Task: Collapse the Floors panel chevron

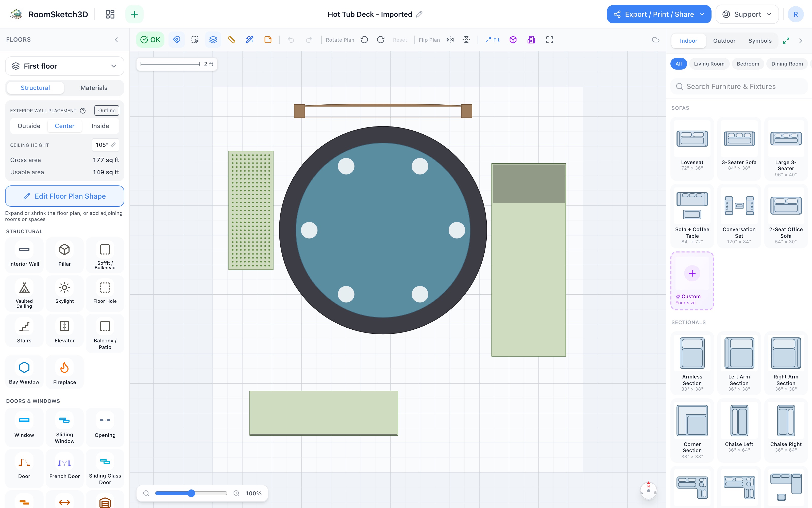Action: (x=116, y=40)
